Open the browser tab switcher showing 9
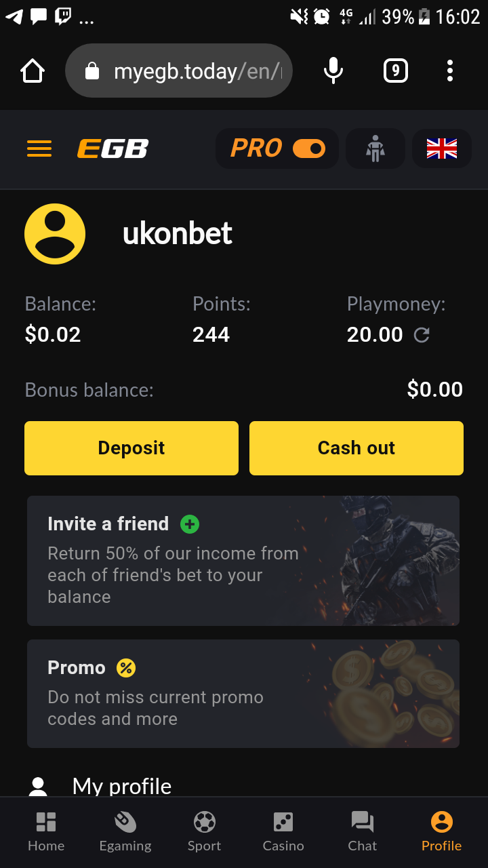 pos(396,71)
